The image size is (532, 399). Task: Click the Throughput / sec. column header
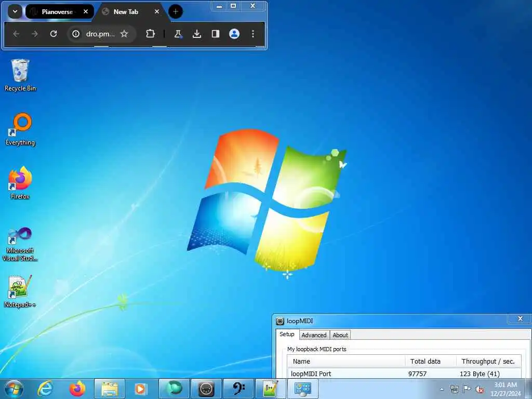click(x=488, y=362)
